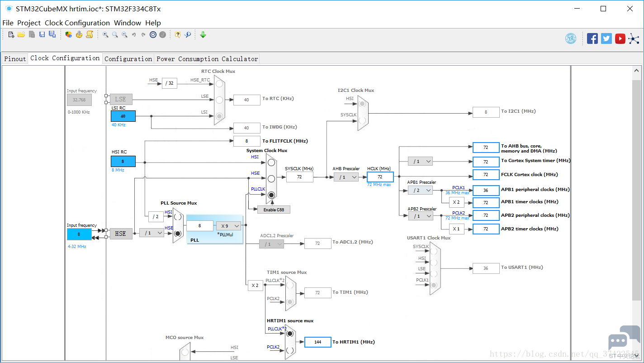Click the green download arrow icon

(203, 34)
